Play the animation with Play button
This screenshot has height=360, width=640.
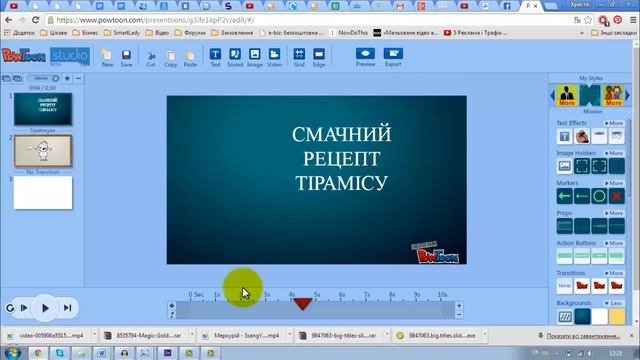[45, 308]
